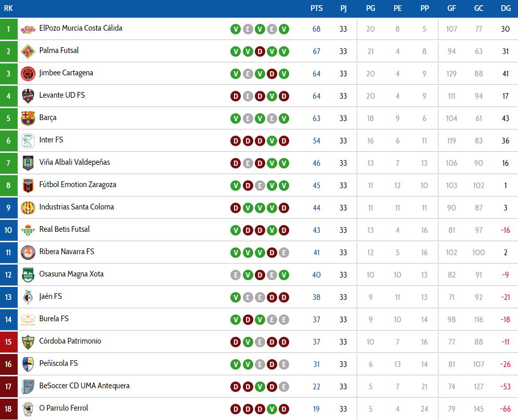Viewport: 518px width, 420px height.
Task: Click the Peñíscola FS team crest
Action: [x=28, y=364]
